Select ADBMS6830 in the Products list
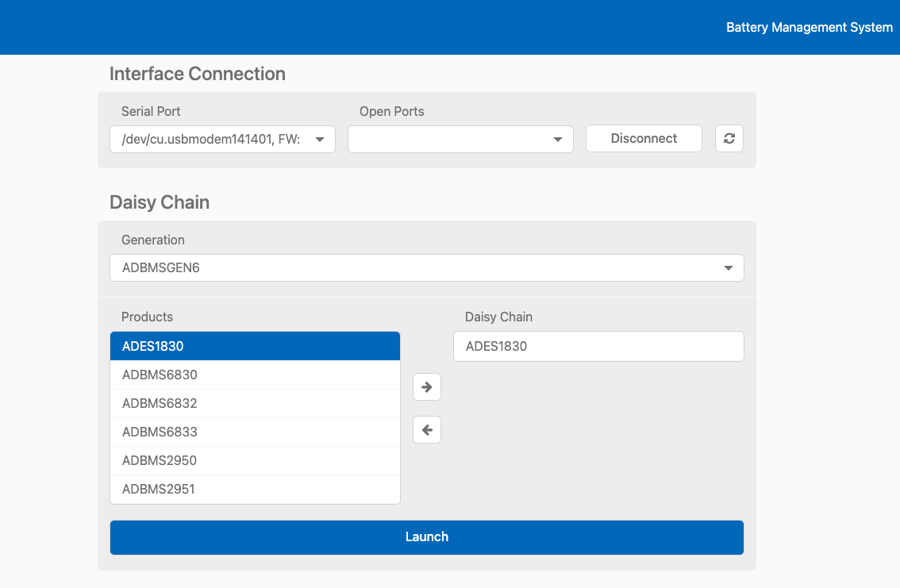Viewport: 900px width, 588px height. point(254,374)
